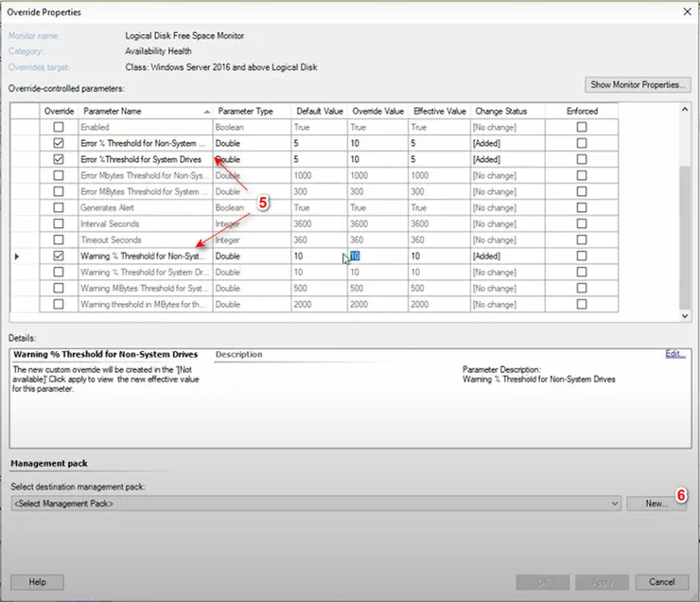The width and height of the screenshot is (700, 602).
Task: Click the Enforced column header
Action: 582,111
